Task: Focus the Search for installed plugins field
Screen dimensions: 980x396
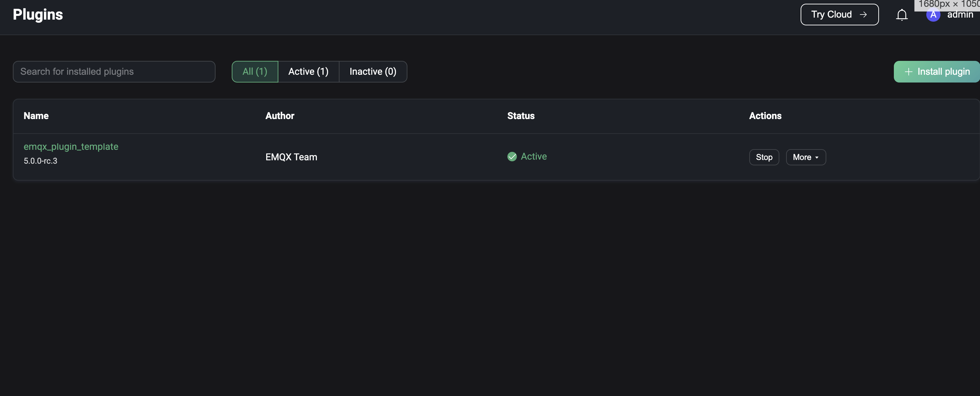Action: click(114, 72)
